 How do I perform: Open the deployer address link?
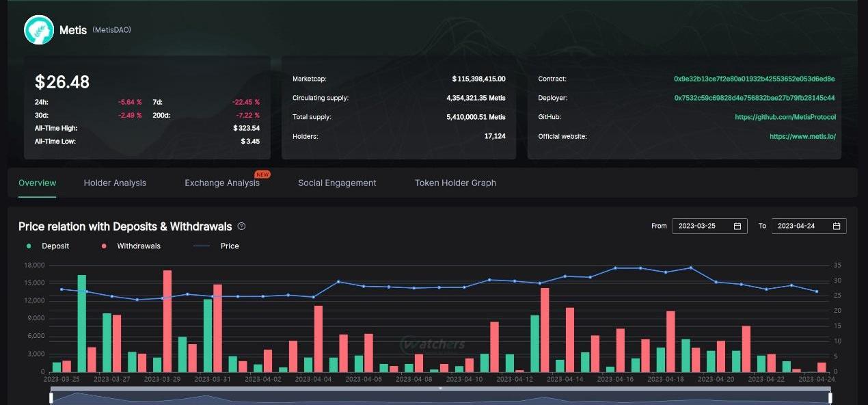point(754,98)
